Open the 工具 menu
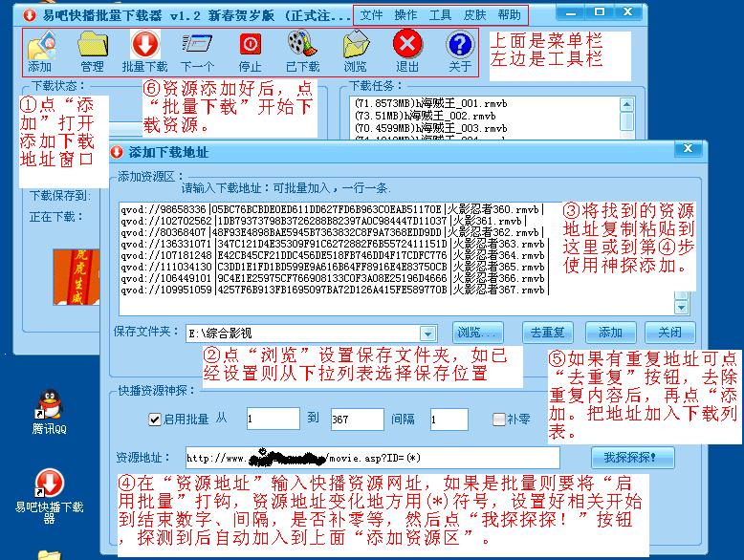 pos(440,15)
